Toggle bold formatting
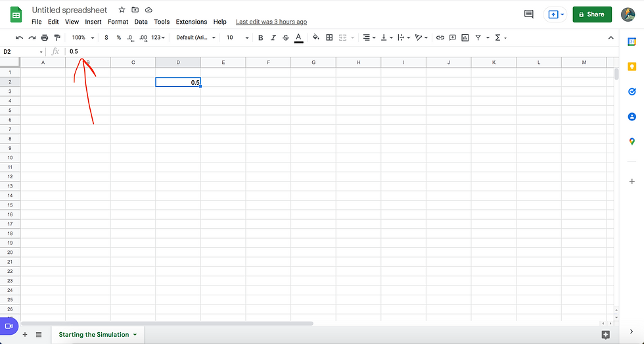The image size is (644, 344). coord(260,37)
